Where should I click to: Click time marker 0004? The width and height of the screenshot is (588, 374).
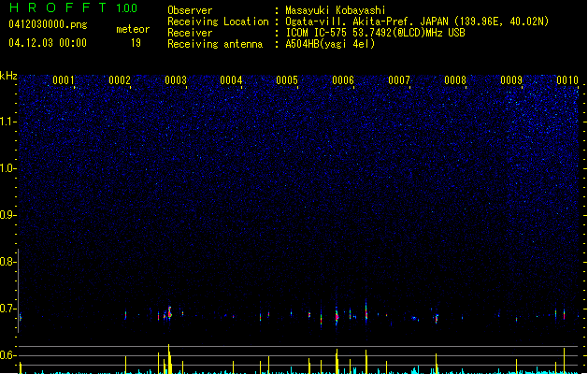231,80
